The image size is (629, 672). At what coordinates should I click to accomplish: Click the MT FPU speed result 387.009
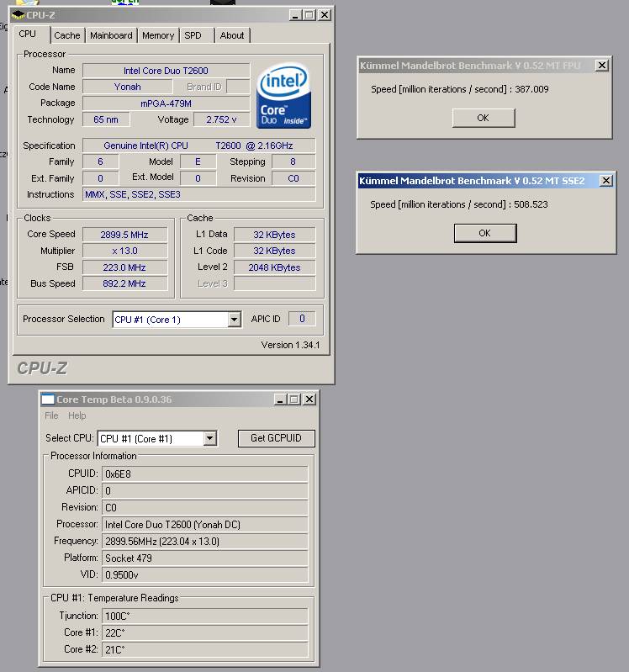tap(531, 89)
